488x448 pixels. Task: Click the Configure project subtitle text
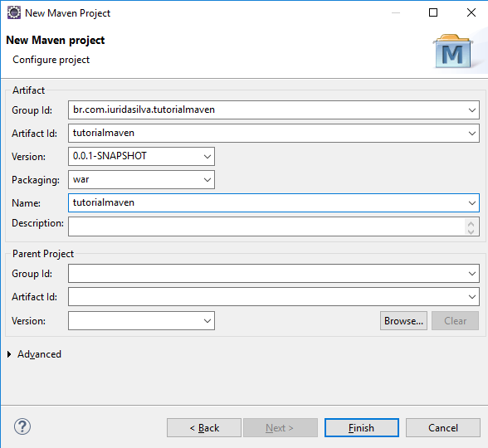pos(51,60)
